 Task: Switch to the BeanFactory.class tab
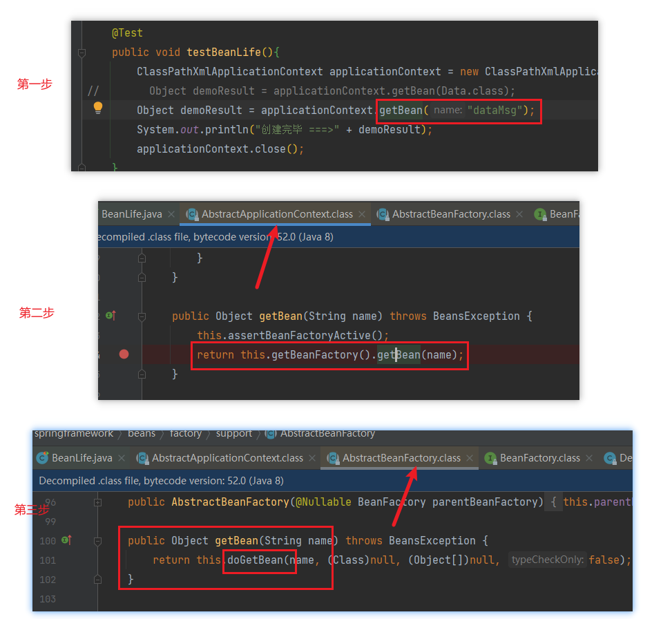539,458
